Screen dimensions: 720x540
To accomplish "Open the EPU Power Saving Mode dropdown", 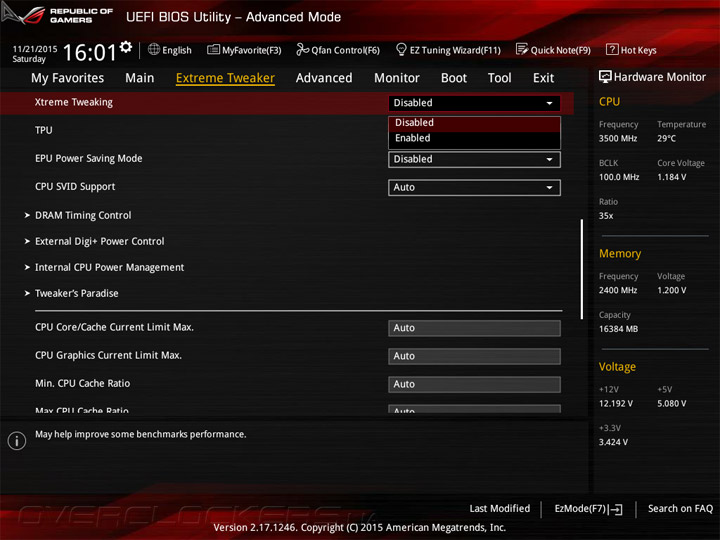I will pyautogui.click(x=474, y=159).
